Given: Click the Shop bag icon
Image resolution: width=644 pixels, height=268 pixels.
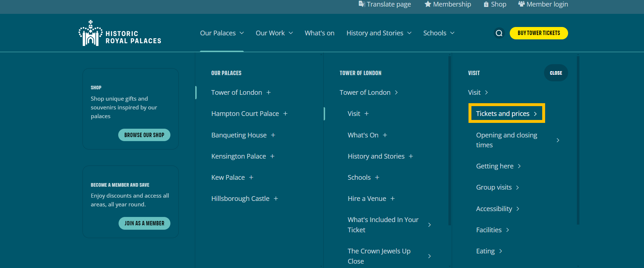Looking at the screenshot, I should (486, 4).
